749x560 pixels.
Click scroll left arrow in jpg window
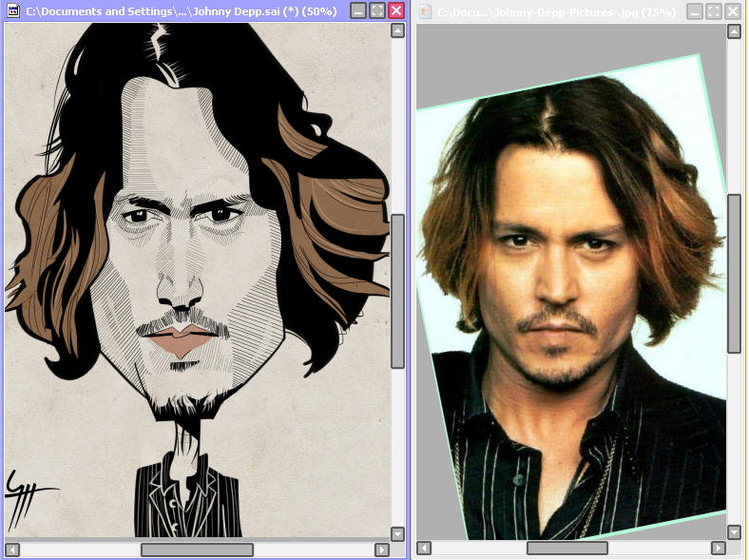[424, 548]
